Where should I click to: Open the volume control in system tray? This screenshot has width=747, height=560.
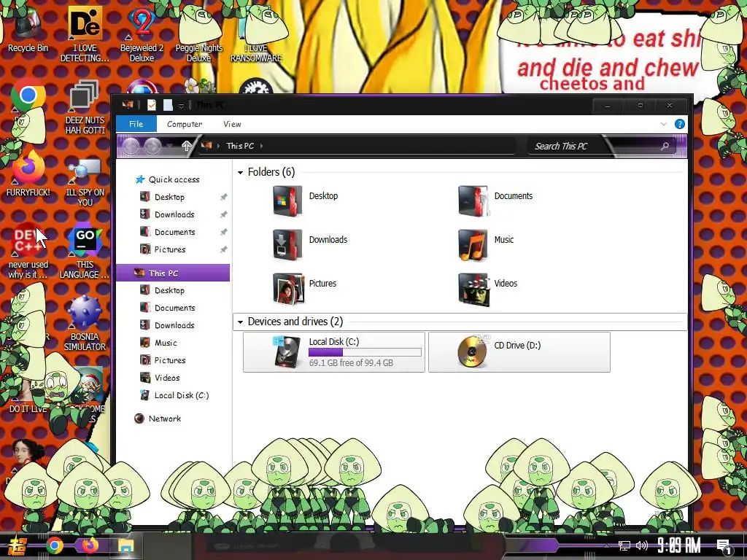pos(642,545)
